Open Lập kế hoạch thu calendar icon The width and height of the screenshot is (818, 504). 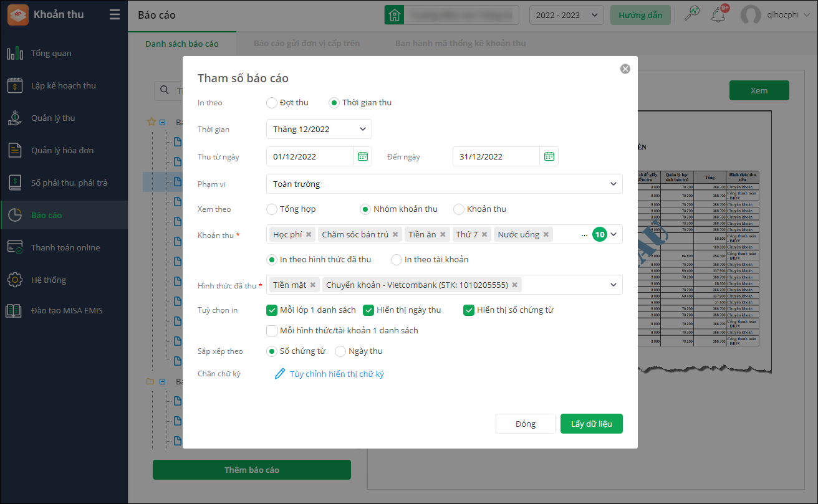tap(15, 85)
